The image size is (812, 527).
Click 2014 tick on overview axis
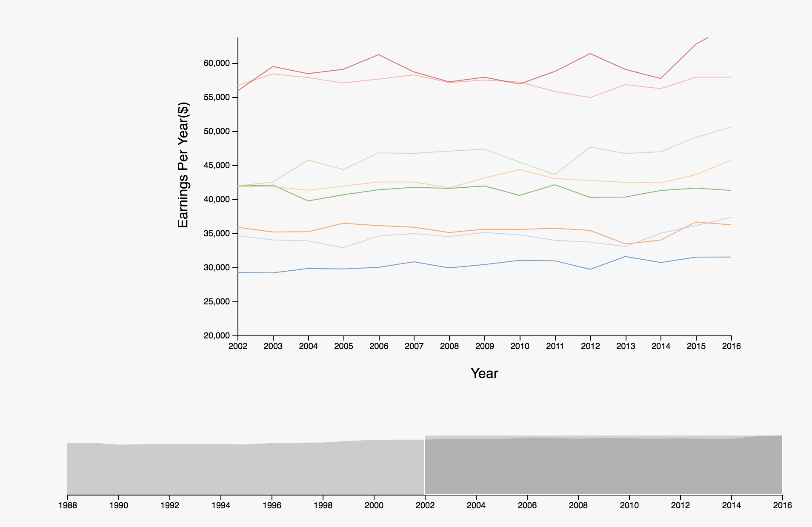click(x=732, y=505)
